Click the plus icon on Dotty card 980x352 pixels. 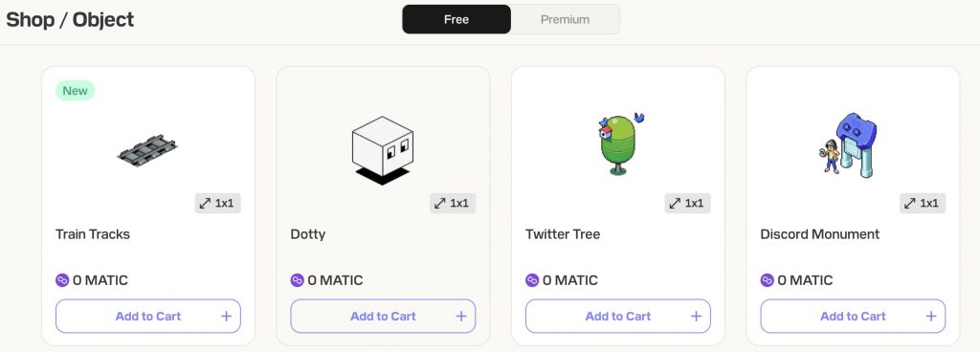coord(461,317)
